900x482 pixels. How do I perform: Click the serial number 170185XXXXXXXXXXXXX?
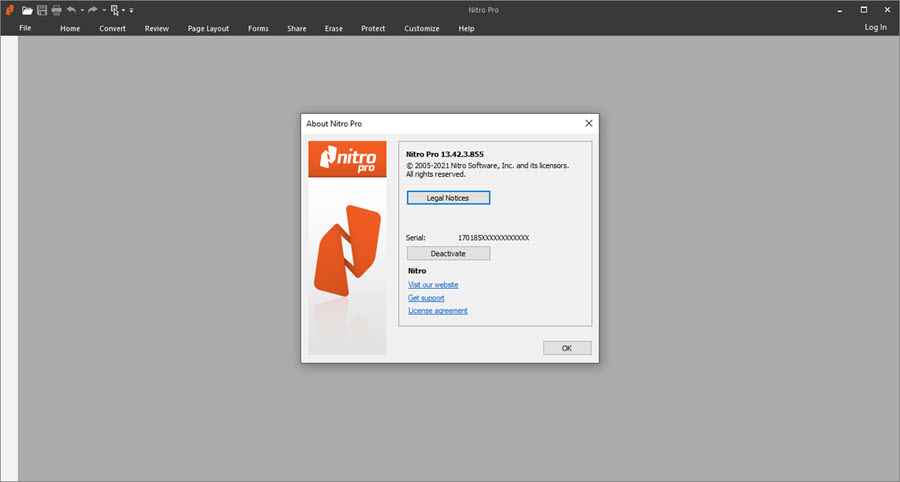pos(494,238)
